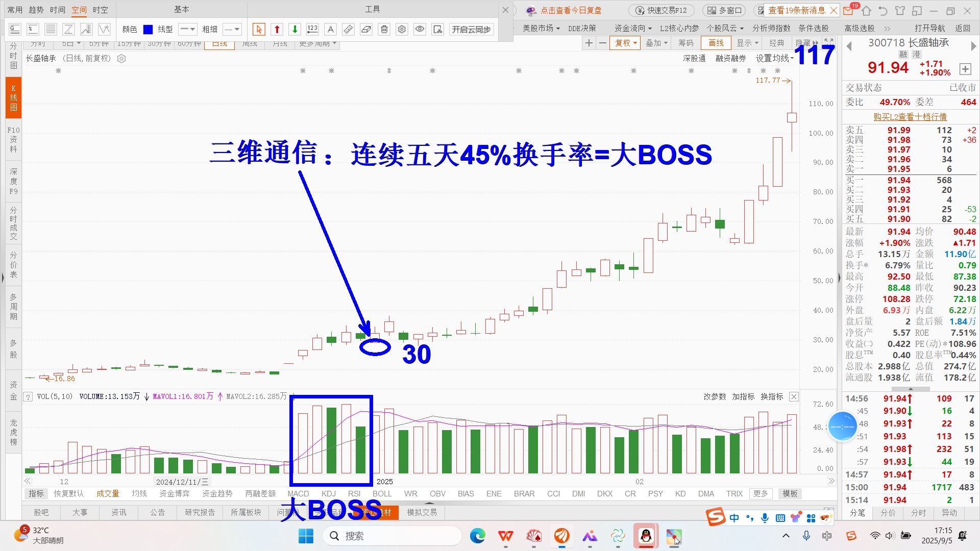This screenshot has width=980, height=551.
Task: Expand the 显示 dropdown
Action: coord(747,43)
